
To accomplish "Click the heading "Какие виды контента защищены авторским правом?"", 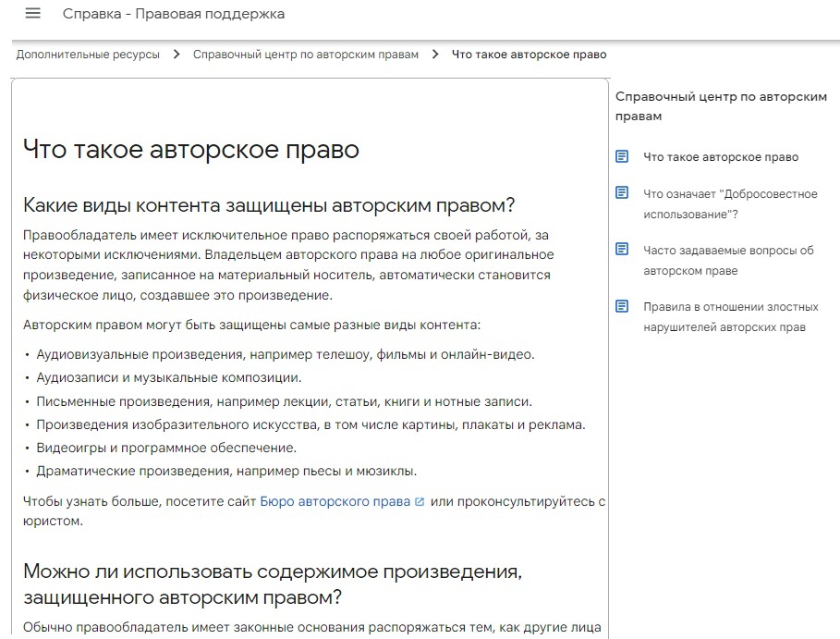I will tap(268, 204).
